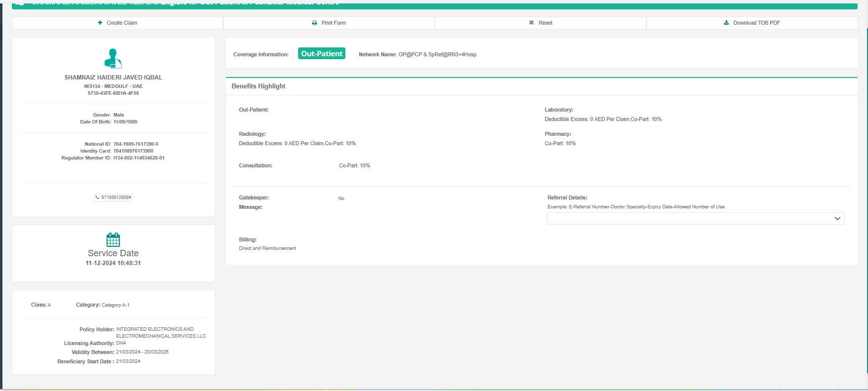
Task: Click the download icon for TOB PDF
Action: tap(726, 23)
